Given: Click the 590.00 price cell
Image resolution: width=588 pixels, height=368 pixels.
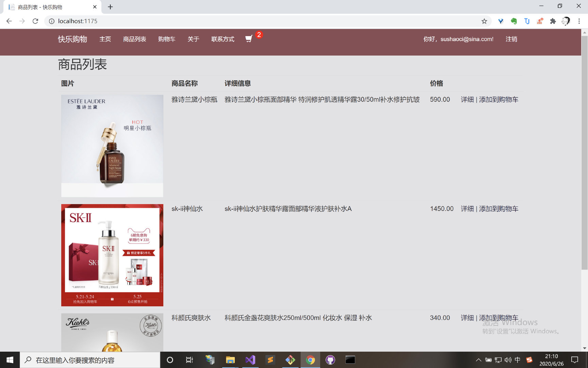Looking at the screenshot, I should click(x=440, y=99).
